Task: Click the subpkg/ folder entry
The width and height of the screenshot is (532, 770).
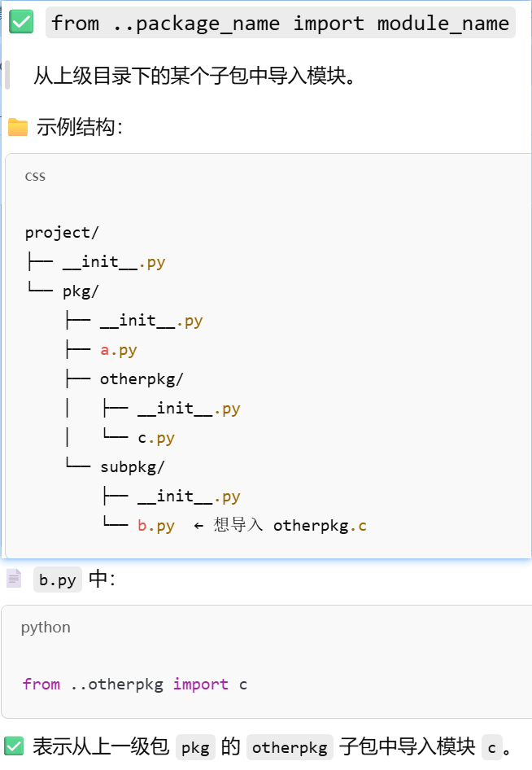Action: click(x=132, y=467)
